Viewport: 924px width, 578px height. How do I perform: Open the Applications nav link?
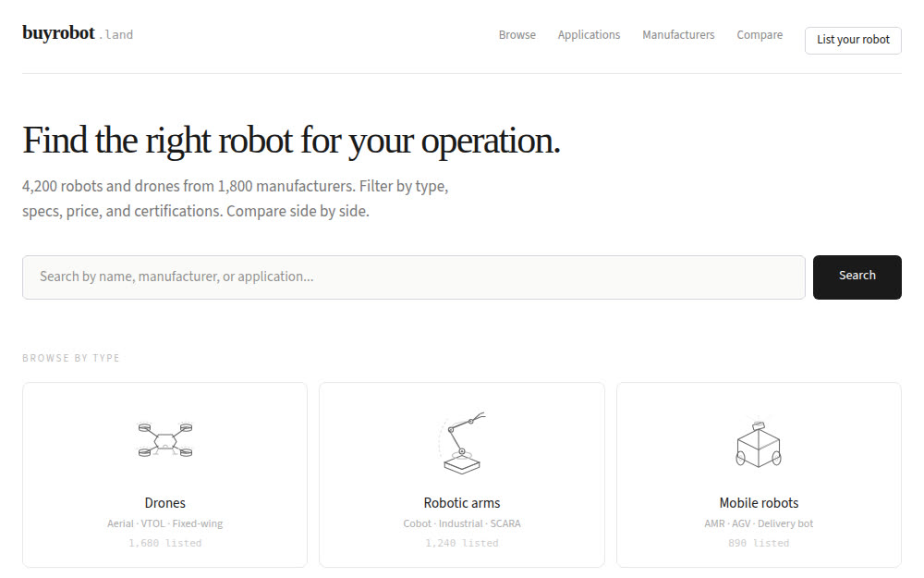point(589,35)
